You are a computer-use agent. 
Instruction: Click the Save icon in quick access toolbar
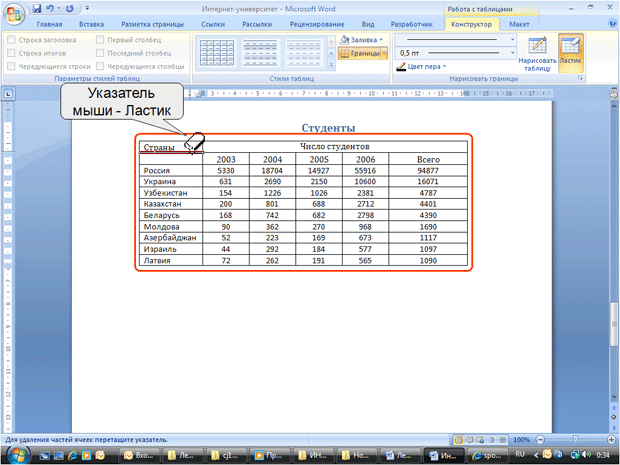click(x=37, y=8)
